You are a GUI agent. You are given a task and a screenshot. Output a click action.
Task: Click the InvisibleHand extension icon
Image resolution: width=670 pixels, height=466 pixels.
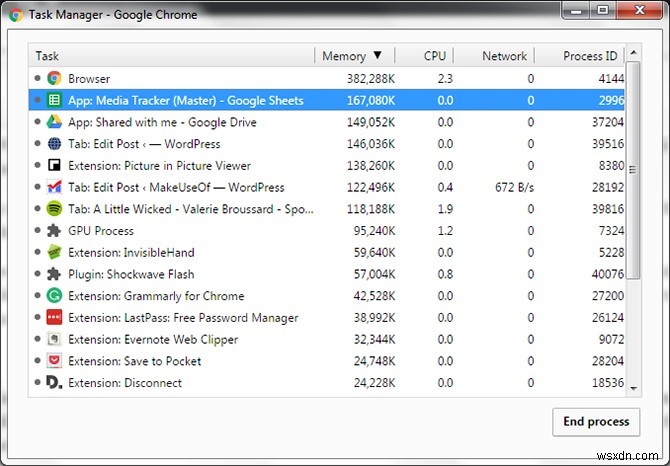[54, 252]
